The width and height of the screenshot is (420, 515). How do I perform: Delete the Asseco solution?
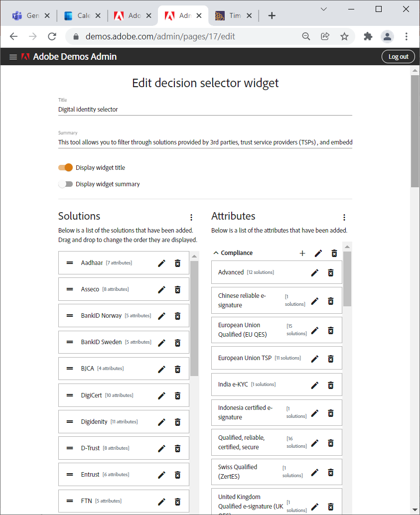pyautogui.click(x=177, y=290)
